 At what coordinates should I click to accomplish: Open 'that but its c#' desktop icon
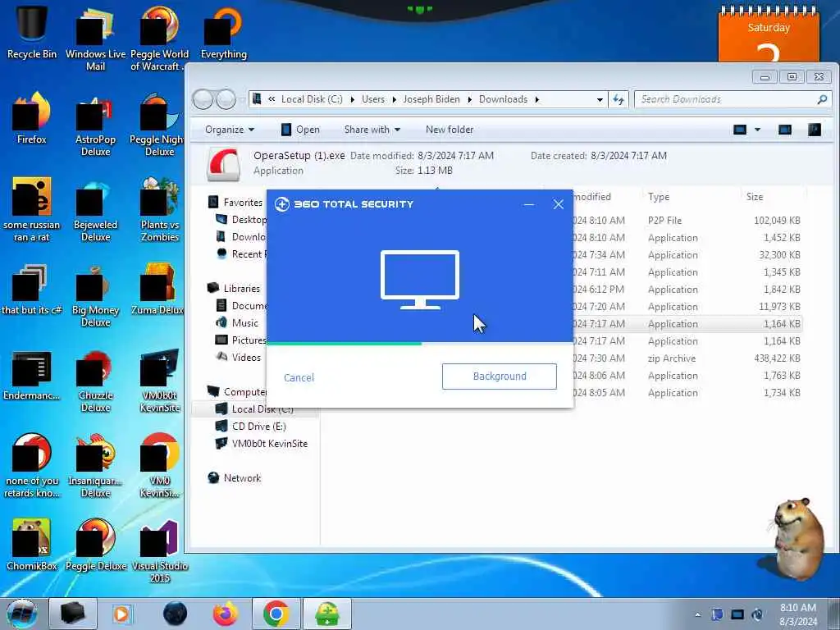coord(32,290)
